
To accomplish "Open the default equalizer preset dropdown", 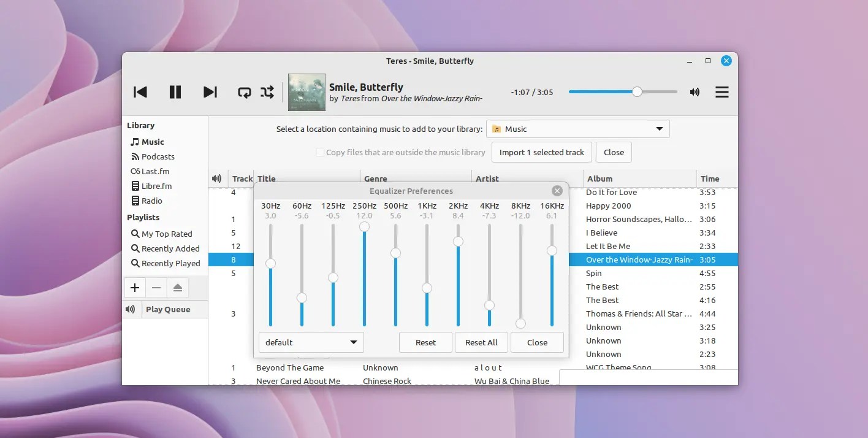I will coord(311,342).
